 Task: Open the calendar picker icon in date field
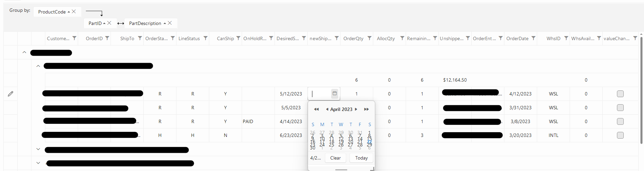(x=335, y=93)
